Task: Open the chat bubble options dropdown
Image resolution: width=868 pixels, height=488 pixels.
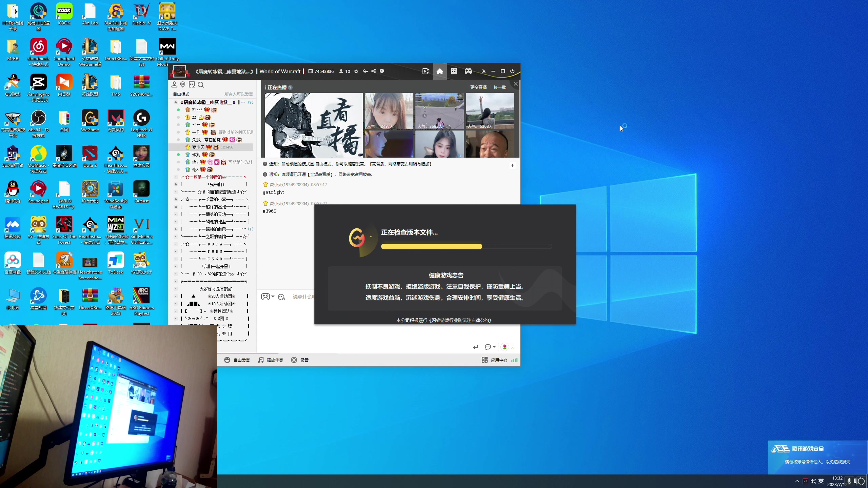Action: click(x=490, y=347)
